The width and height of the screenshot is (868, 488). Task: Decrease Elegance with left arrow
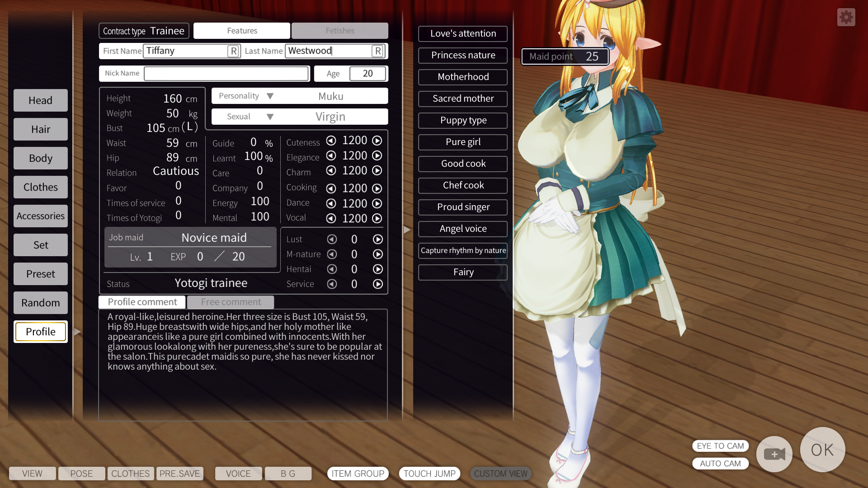331,155
